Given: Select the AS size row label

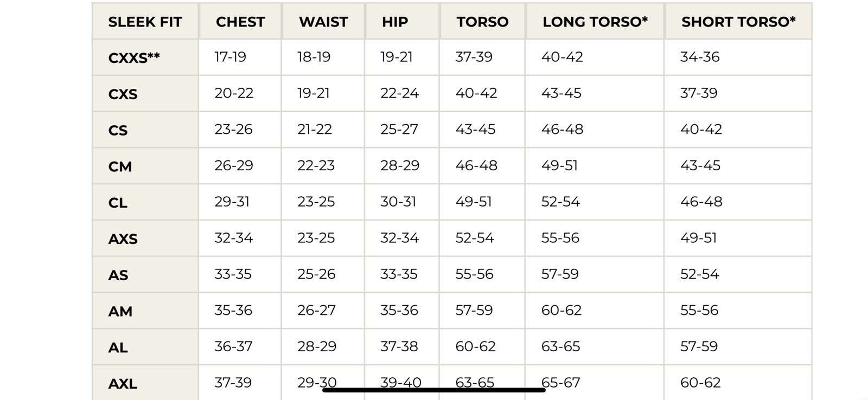Looking at the screenshot, I should coord(118,275).
